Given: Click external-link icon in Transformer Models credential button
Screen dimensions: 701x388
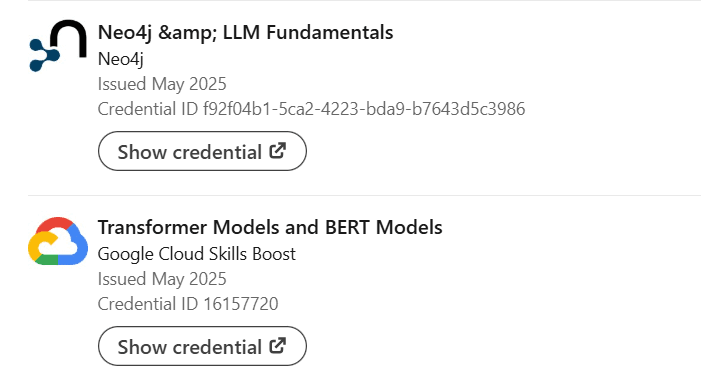Looking at the screenshot, I should tap(278, 346).
